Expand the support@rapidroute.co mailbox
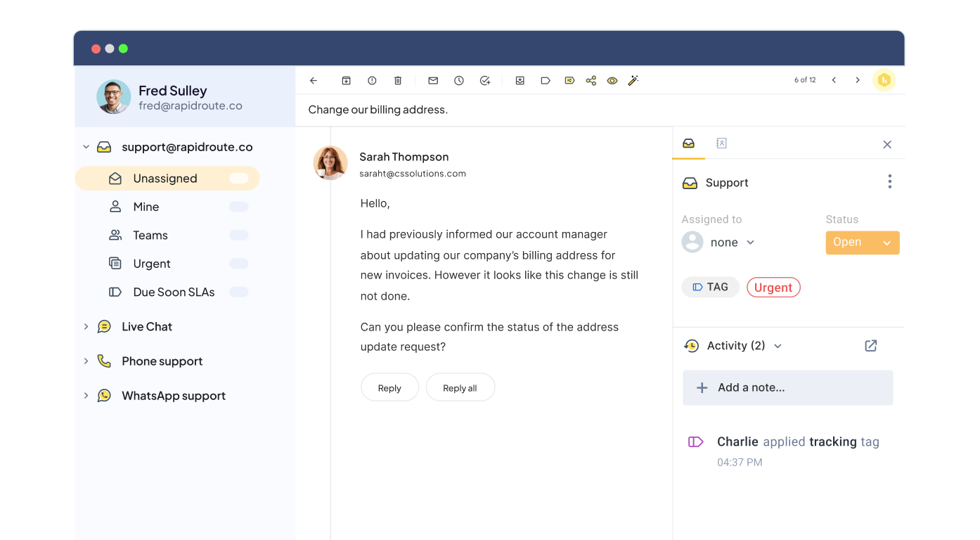980x540 pixels. tap(86, 146)
